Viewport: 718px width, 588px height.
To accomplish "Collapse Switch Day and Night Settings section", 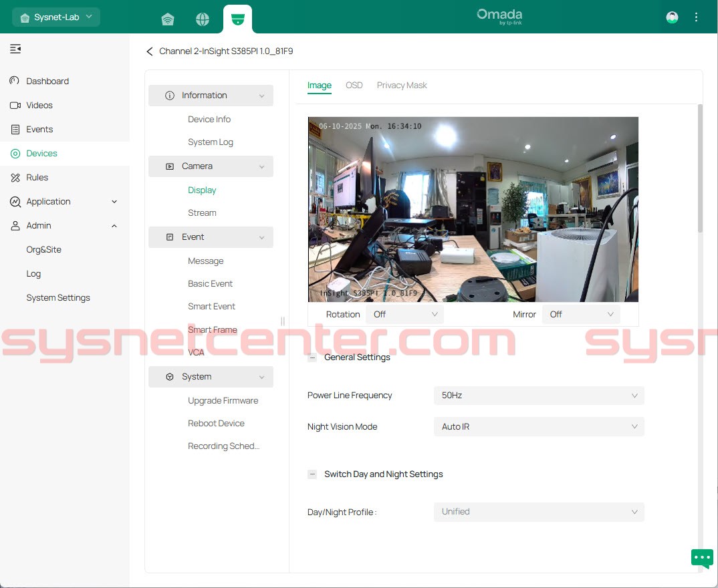I will [x=312, y=474].
